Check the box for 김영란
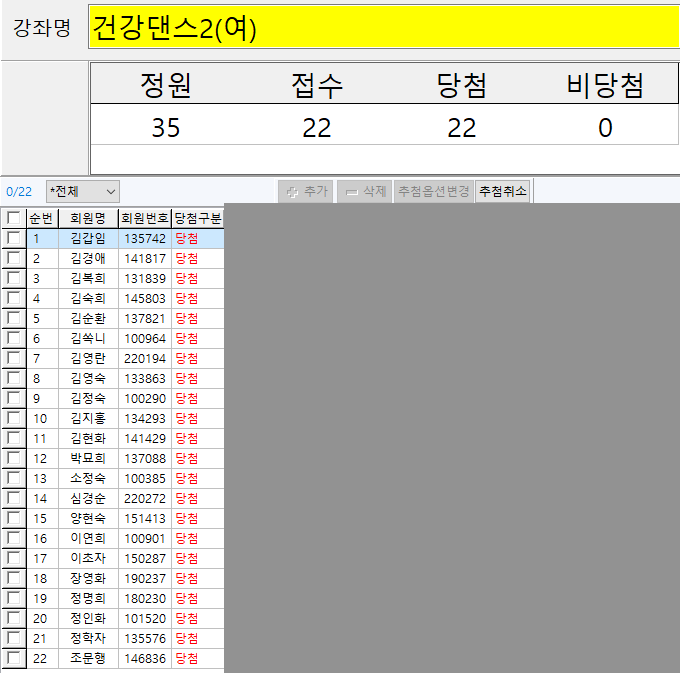680x673 pixels. coord(13,358)
